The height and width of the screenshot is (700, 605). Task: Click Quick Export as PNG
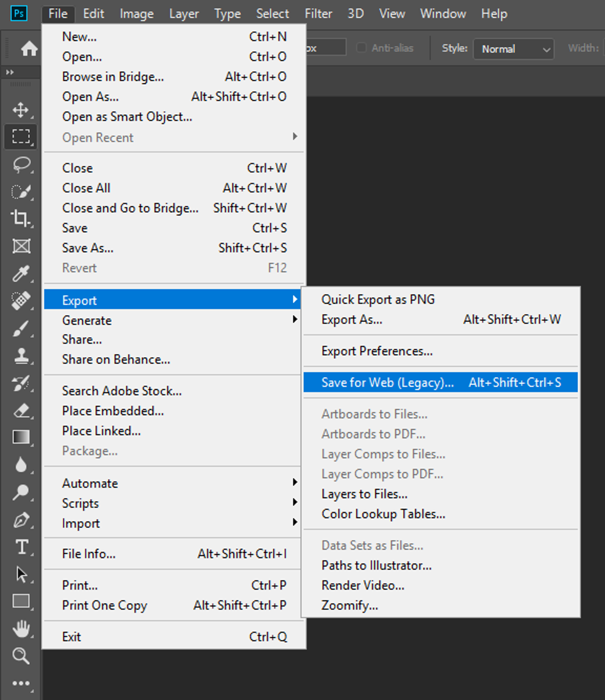click(x=378, y=299)
